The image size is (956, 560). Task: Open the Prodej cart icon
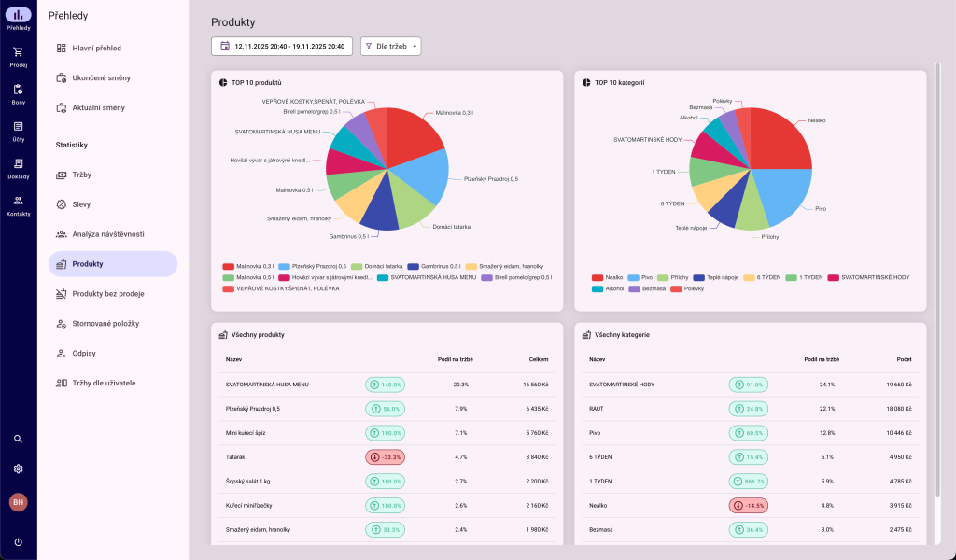click(x=18, y=52)
